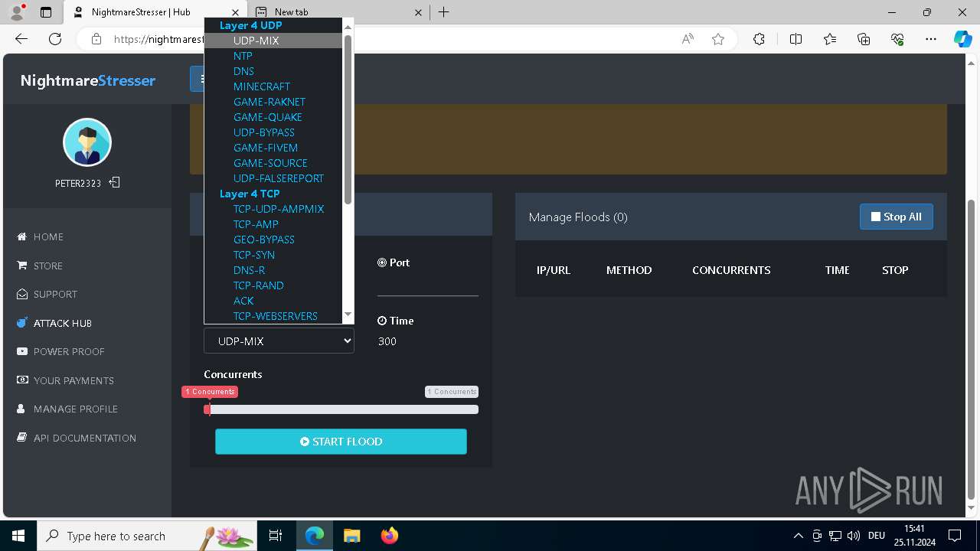Choose NTP from the method list
The image size is (980, 551).
coord(273,56)
